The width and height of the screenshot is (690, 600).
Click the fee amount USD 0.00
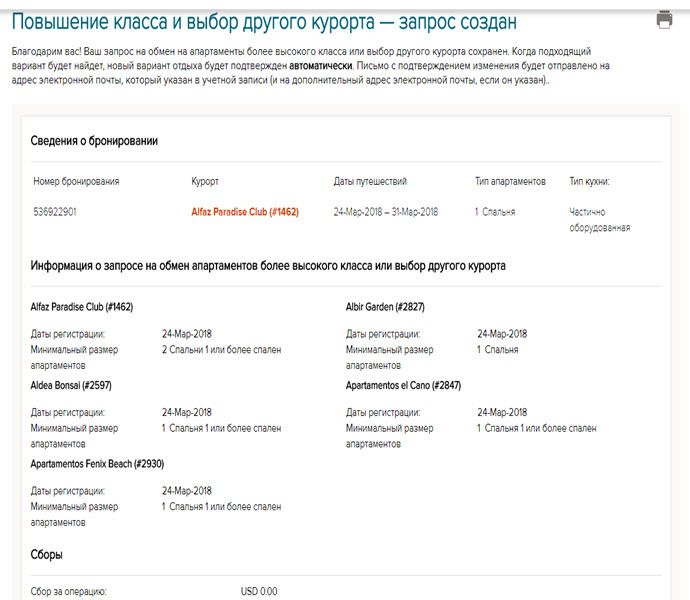259,592
